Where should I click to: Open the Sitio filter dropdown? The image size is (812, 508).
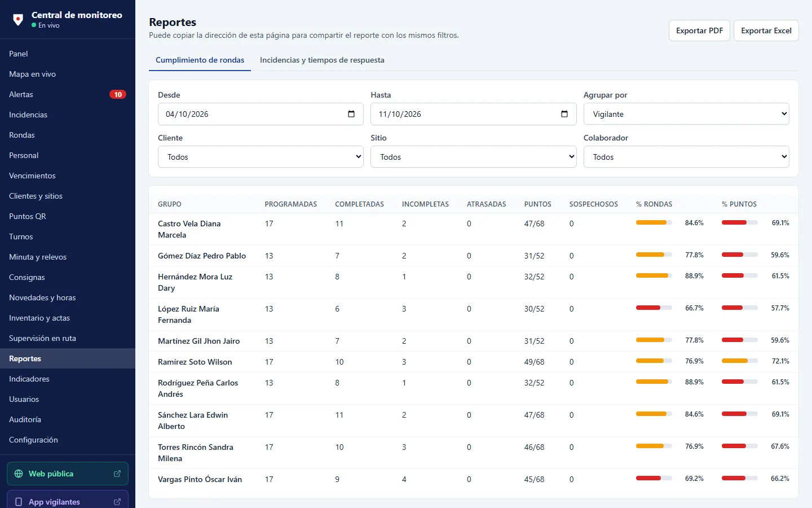tap(473, 157)
